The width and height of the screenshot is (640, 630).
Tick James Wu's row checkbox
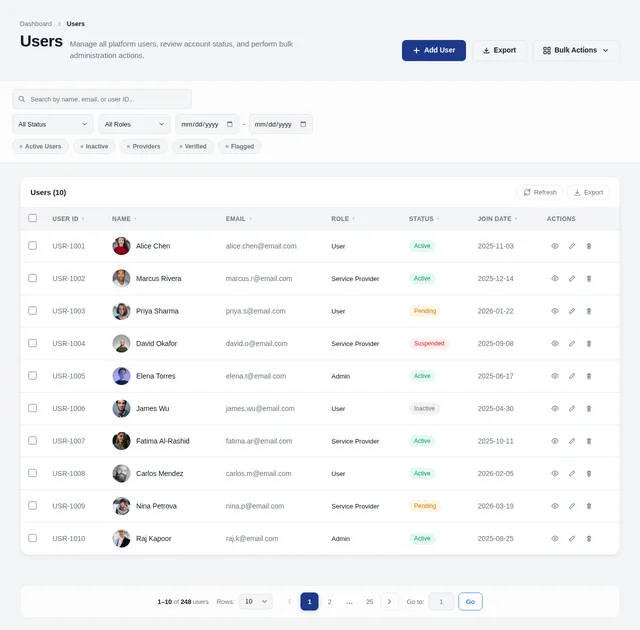[33, 408]
